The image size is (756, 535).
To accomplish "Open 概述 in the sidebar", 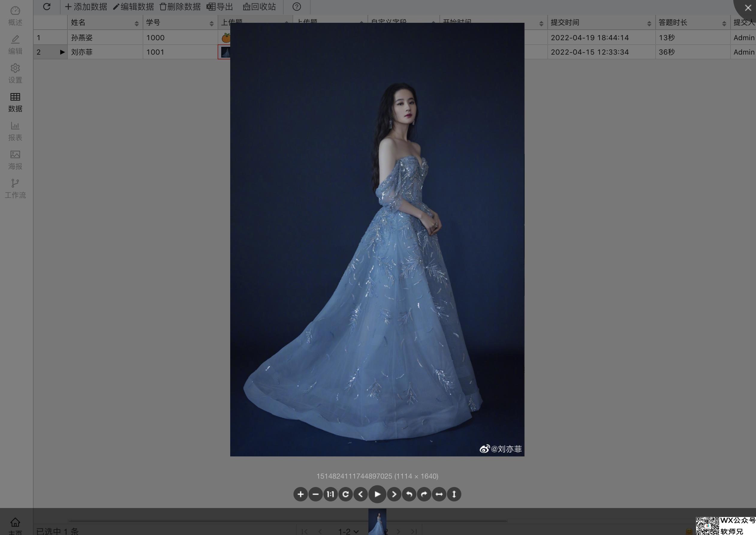I will coord(15,16).
